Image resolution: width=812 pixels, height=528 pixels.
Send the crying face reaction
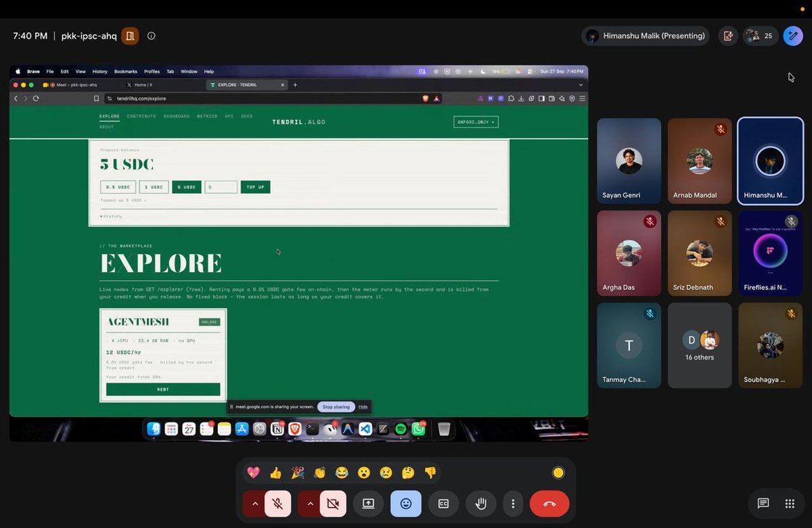(386, 472)
